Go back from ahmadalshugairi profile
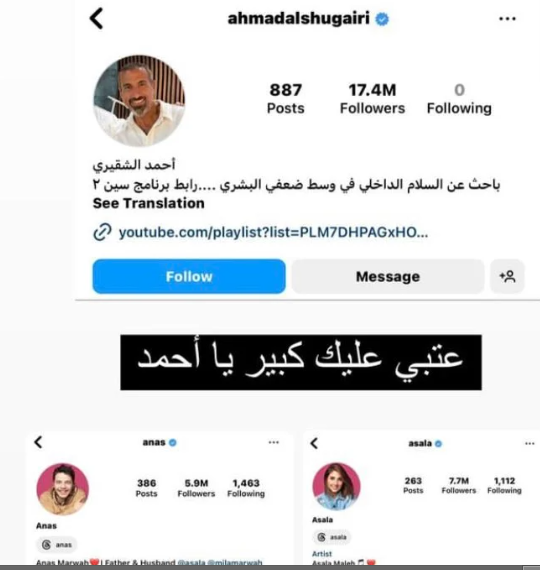Viewport: 540px width, 570px height. coord(97,19)
